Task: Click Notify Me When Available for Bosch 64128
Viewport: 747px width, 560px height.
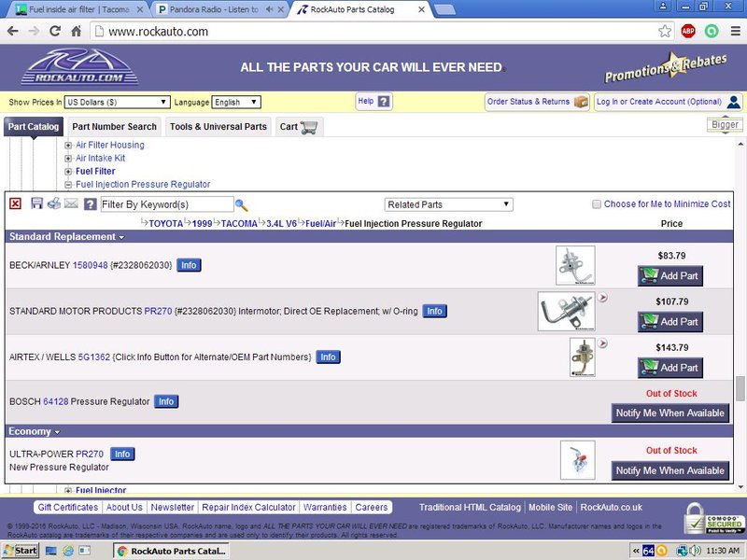Action: pos(670,413)
